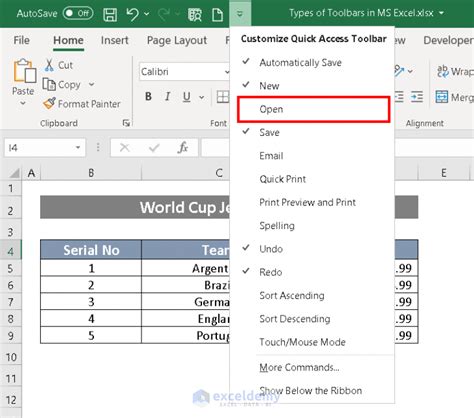Open the Name Box dropdown
474x418 pixels.
tap(78, 147)
